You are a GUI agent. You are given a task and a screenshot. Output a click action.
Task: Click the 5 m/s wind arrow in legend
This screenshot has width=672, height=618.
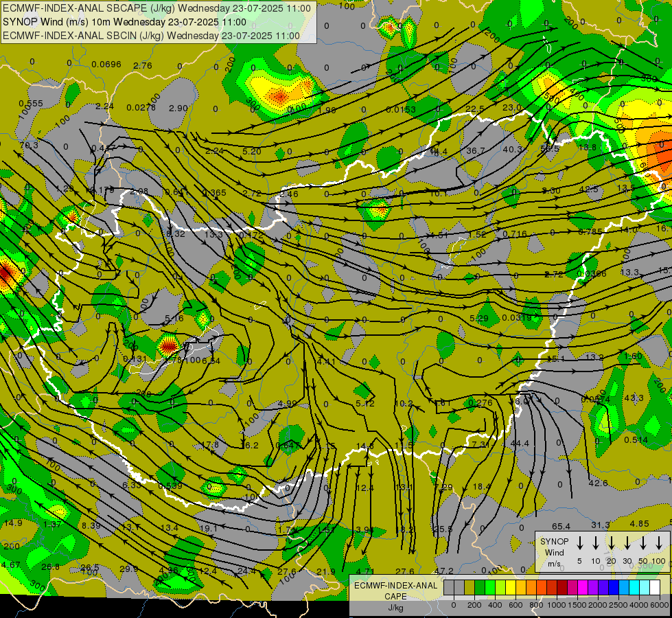tap(579, 543)
